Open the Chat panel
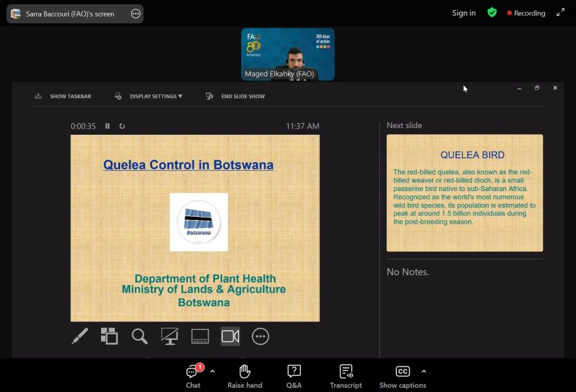Viewport: 576px width, 392px height. 193,376
